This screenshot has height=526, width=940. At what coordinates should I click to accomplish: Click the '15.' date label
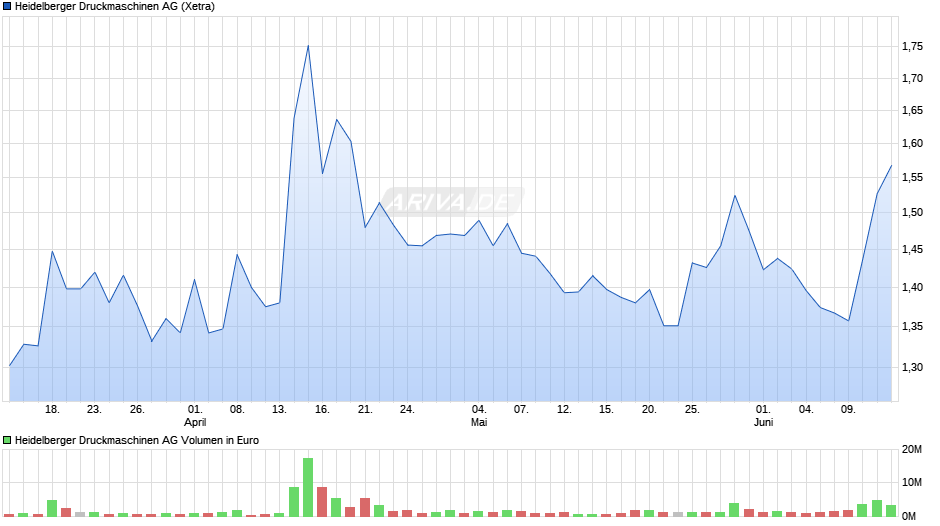[x=606, y=410]
